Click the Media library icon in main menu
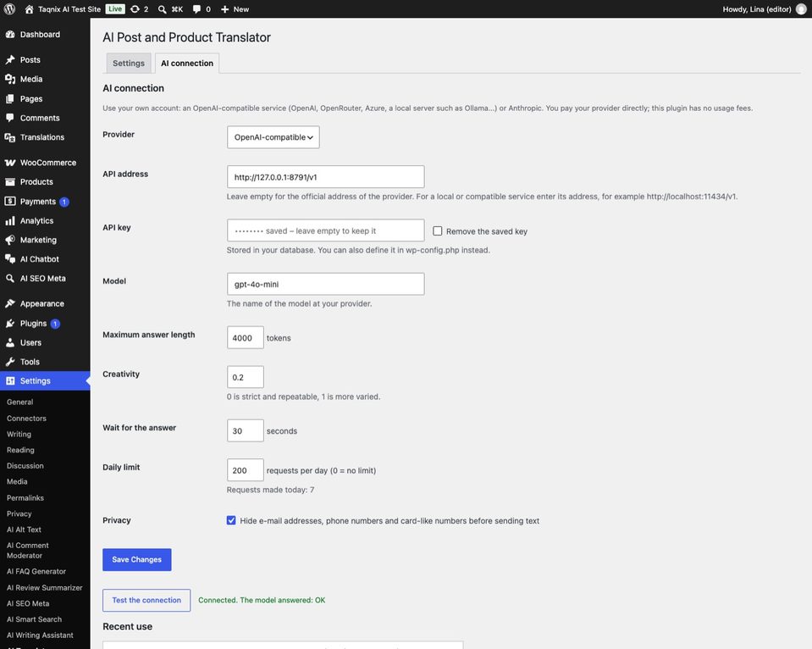Image resolution: width=812 pixels, height=649 pixels. tap(10, 79)
